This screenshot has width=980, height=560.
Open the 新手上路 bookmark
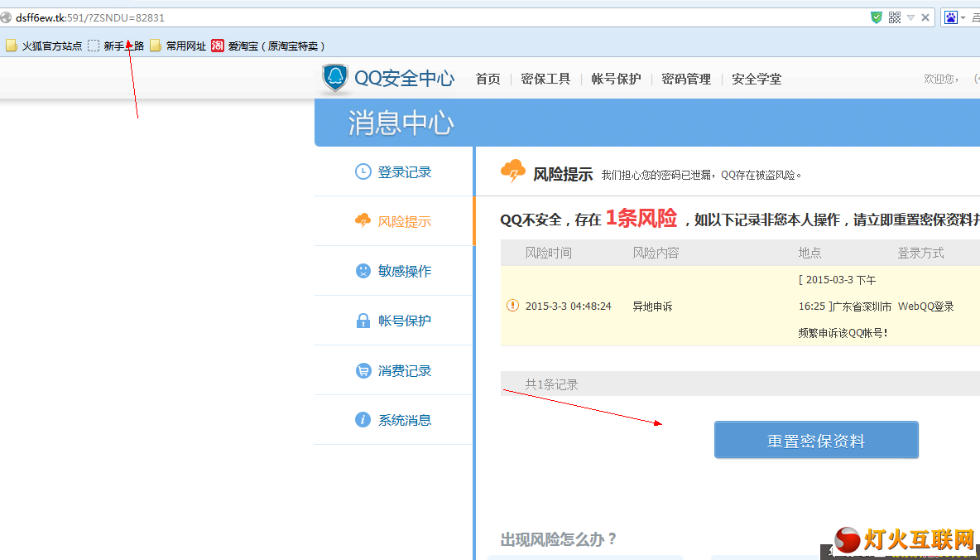coord(116,46)
